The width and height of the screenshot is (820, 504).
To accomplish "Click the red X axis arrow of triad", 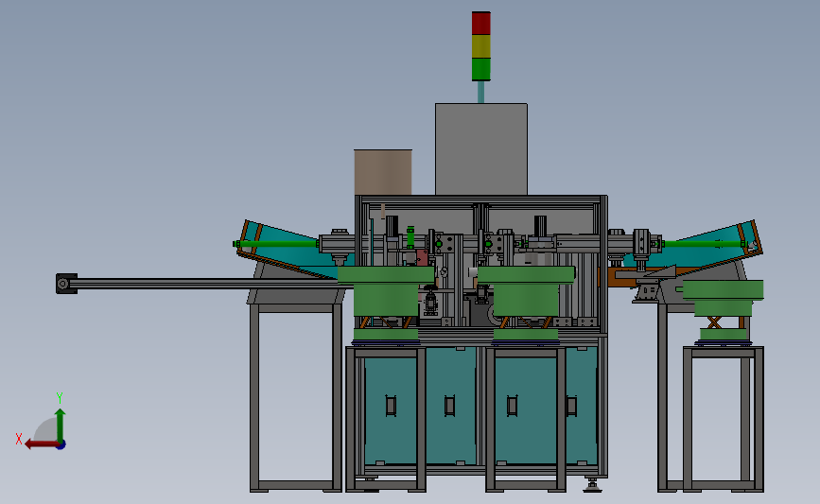I will point(41,443).
